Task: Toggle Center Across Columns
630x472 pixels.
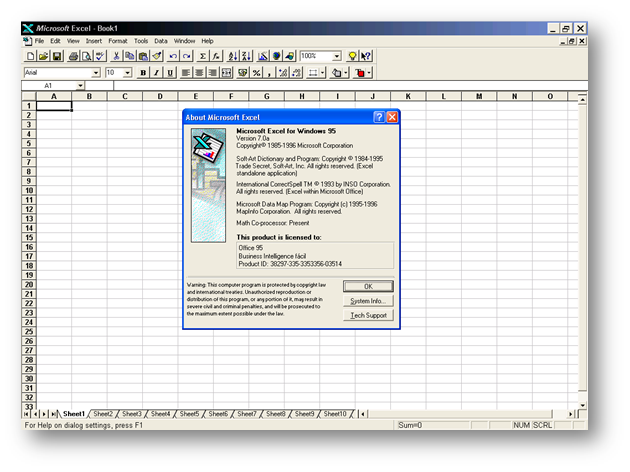Action: tap(226, 73)
